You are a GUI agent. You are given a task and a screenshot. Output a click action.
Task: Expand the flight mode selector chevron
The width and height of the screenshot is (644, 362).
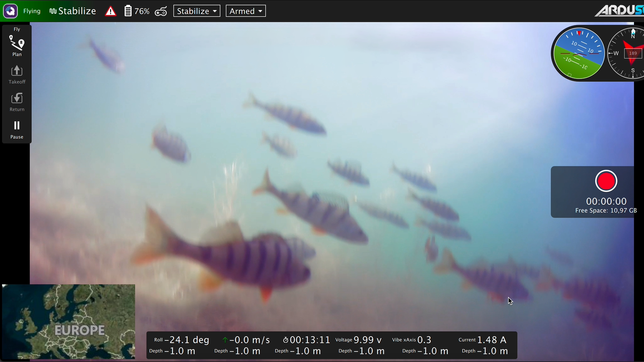click(x=214, y=11)
